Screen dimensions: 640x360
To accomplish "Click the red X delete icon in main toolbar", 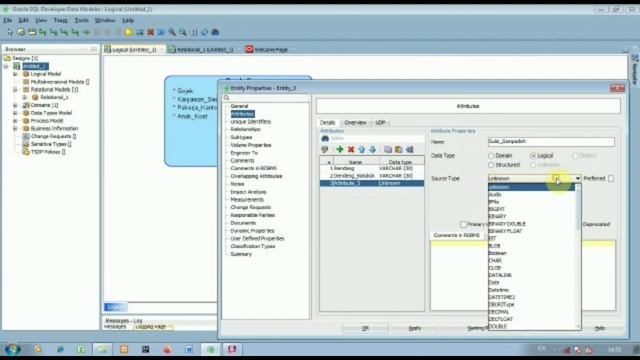I will 151,32.
